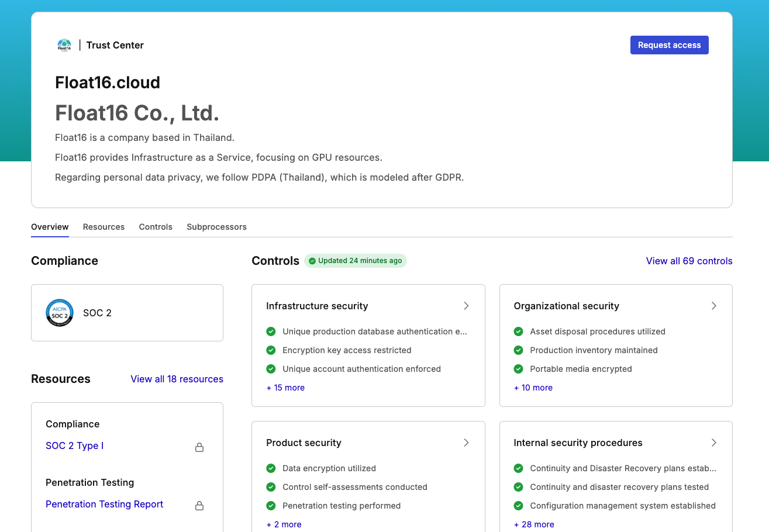
Task: Click green check next to Unique account authentication enforced
Action: point(271,369)
